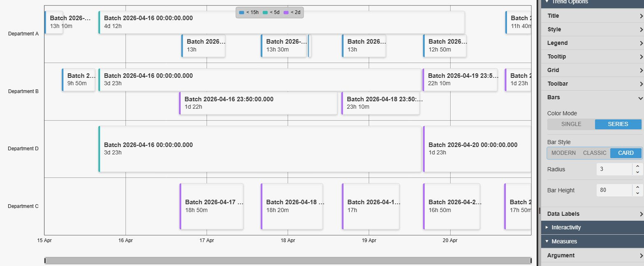Set Color Mode to SINGLE
Image resolution: width=644 pixels, height=266 pixels.
pyautogui.click(x=571, y=124)
